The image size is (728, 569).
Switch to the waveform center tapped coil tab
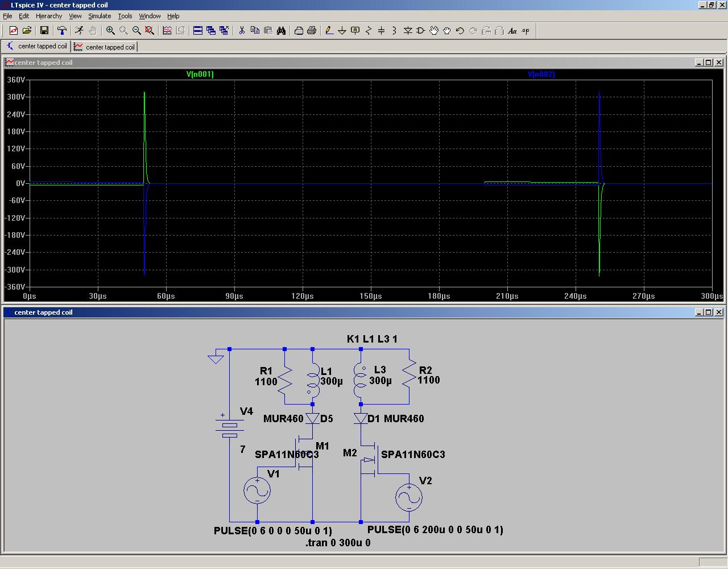pos(104,47)
